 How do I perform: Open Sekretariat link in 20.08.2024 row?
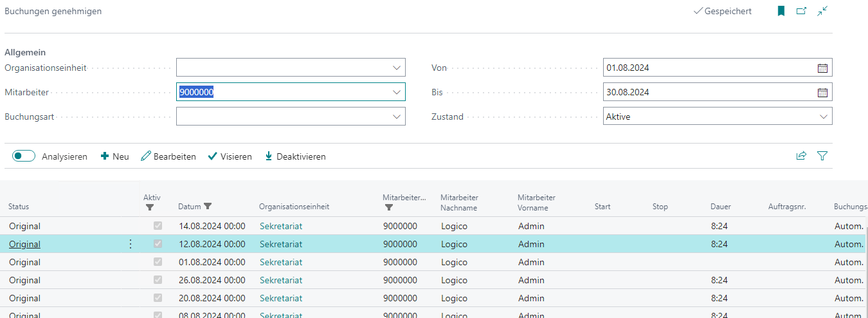[281, 298]
